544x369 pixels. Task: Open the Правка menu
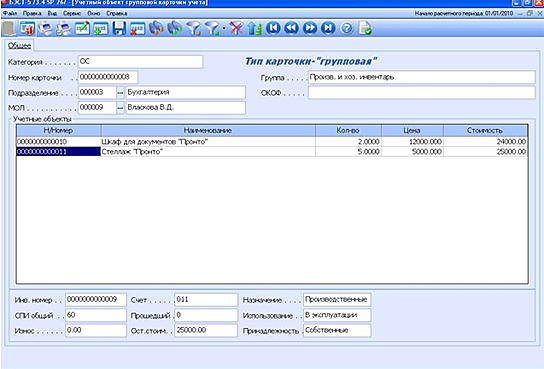click(32, 14)
